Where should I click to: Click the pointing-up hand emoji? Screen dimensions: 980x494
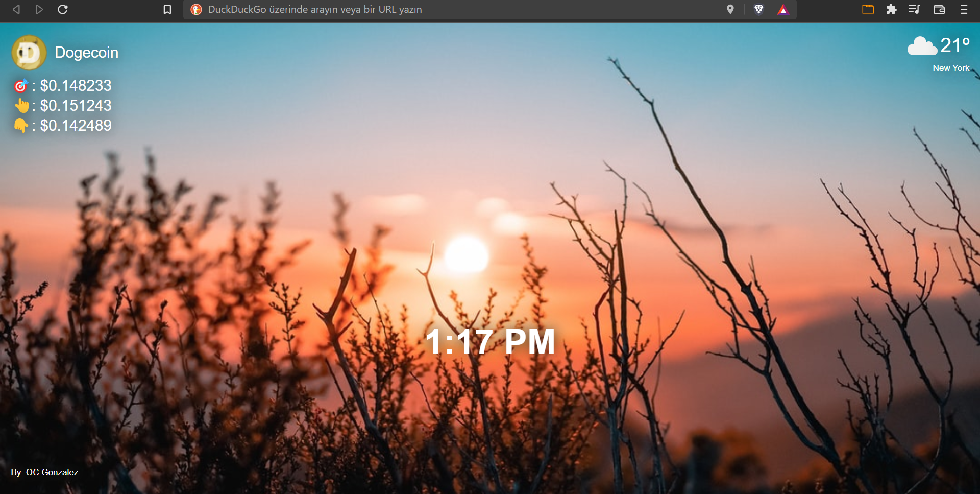click(x=21, y=105)
